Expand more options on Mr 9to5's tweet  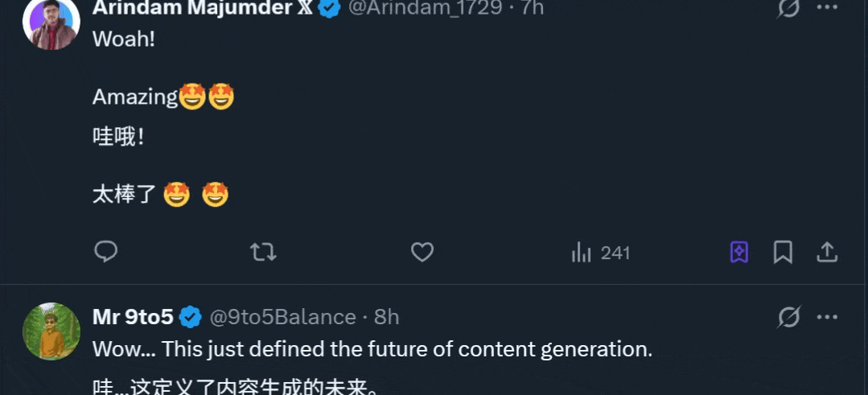[x=828, y=317]
